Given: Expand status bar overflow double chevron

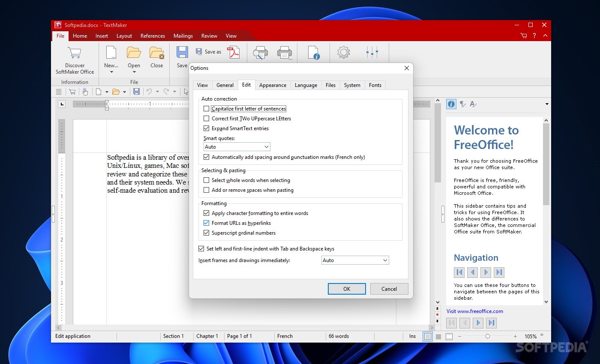Looking at the screenshot, I should point(542,335).
